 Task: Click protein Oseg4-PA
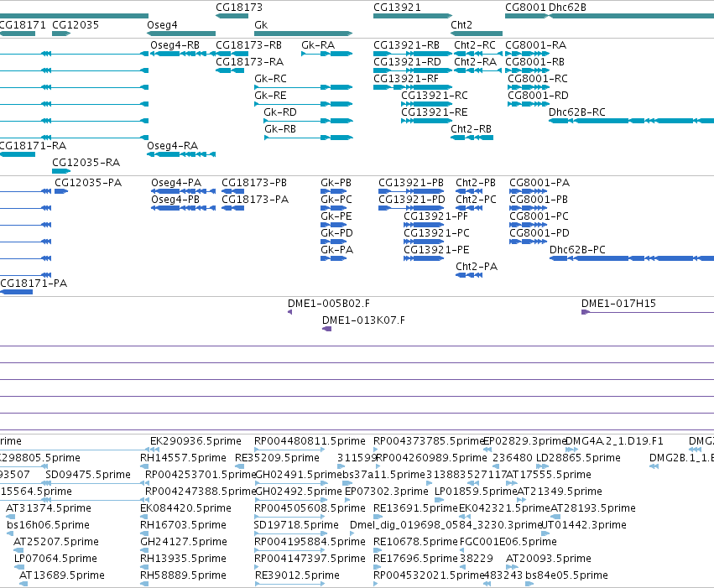(176, 183)
